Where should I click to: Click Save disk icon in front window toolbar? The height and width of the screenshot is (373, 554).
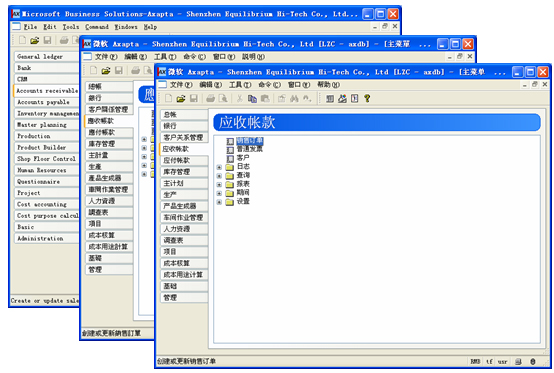click(194, 99)
